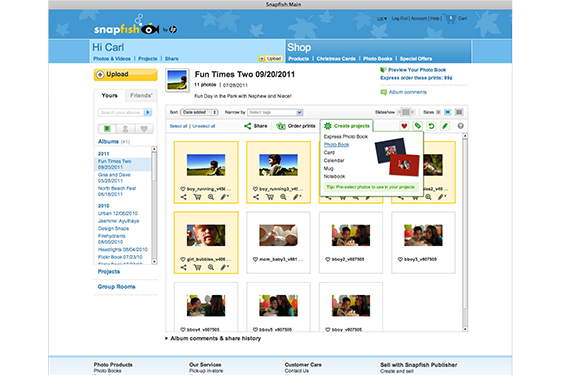Open the Christmas Cards shop link
Screen dimensions: 566x375
click(x=336, y=59)
